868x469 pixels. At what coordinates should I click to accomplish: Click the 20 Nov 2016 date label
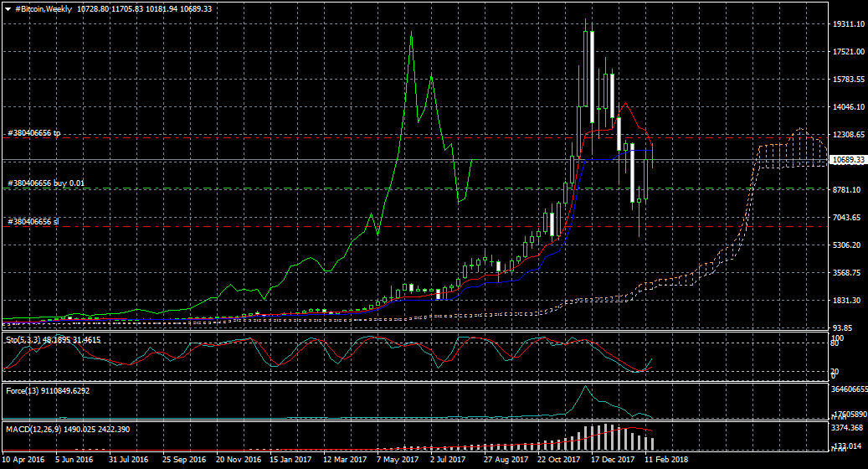coord(238,460)
